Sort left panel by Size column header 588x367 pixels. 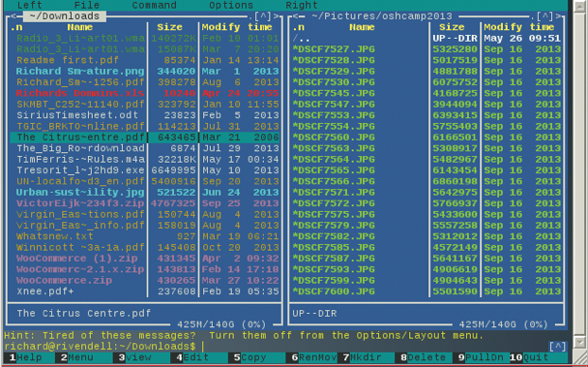pos(170,27)
